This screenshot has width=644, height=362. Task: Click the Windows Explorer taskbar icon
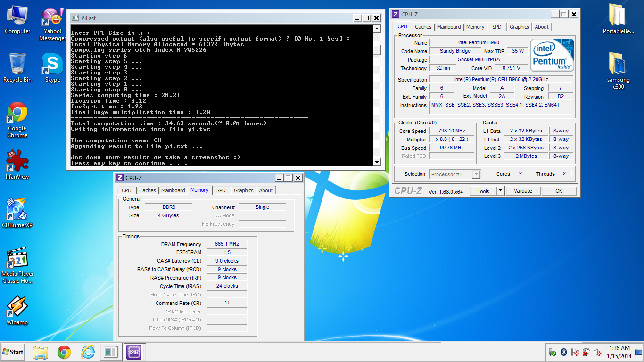tap(41, 352)
